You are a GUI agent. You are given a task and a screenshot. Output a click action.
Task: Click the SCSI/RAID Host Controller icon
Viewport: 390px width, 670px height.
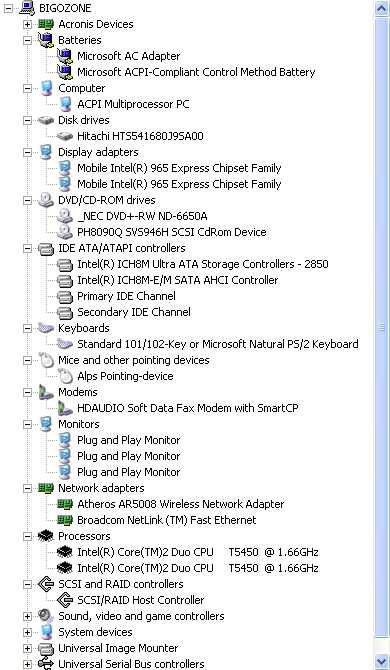click(65, 600)
